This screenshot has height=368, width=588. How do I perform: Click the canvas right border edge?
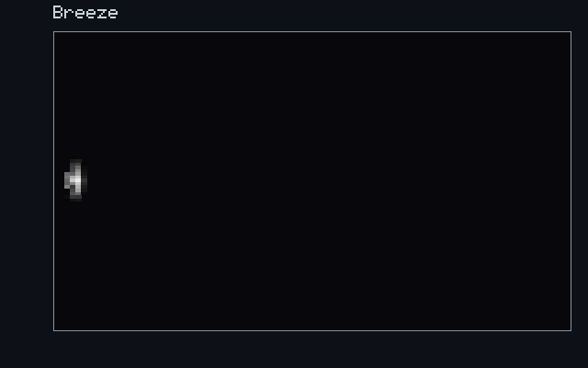(571, 181)
